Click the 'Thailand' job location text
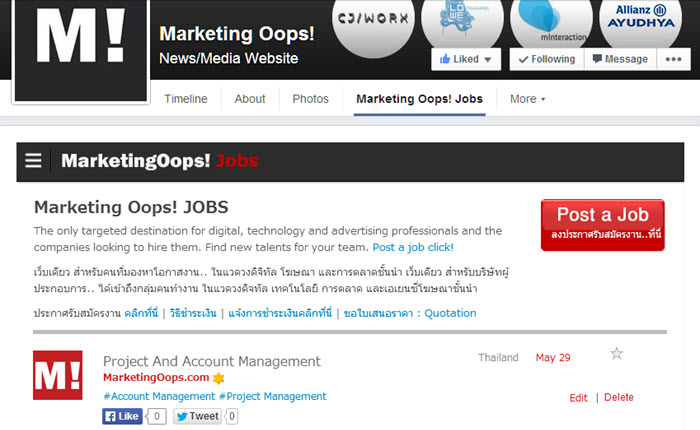 [498, 358]
